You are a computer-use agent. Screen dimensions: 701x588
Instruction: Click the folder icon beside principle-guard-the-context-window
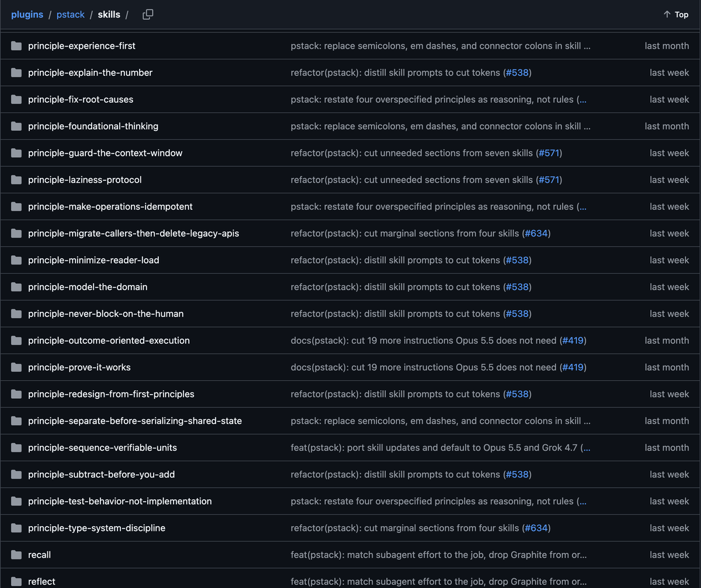[16, 153]
